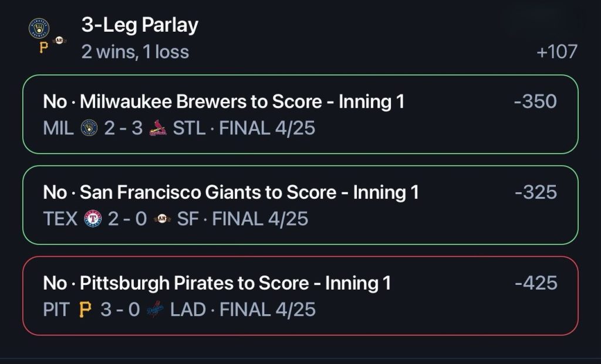The image size is (601, 364).
Task: Click the Pirates logo beside PIT score
Action: click(85, 309)
